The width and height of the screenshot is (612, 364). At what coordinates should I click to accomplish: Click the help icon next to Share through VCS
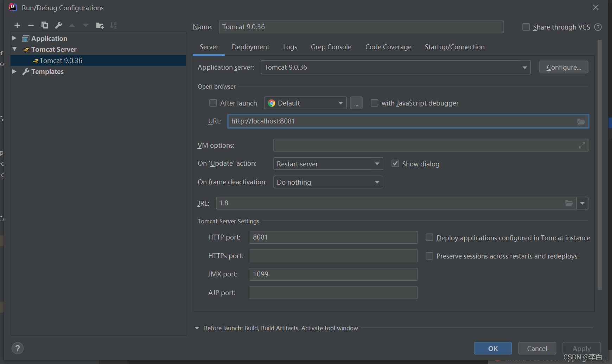click(598, 27)
